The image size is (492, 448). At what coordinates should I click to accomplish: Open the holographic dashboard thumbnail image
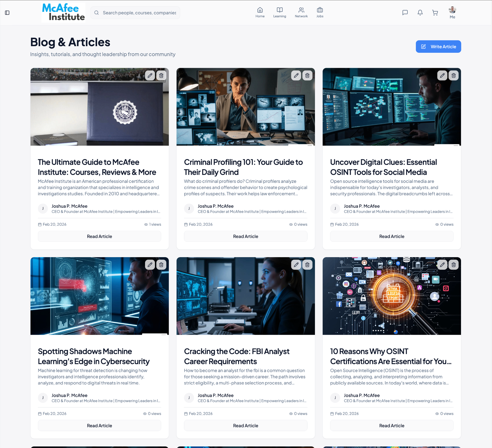[99, 296]
